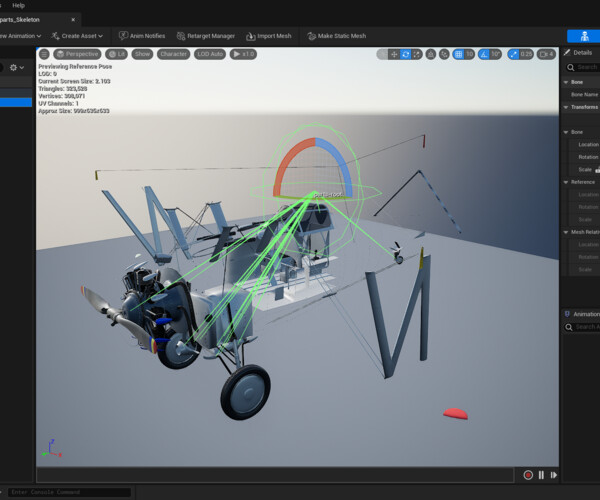This screenshot has height=500, width=600.
Task: Collapse the Reference subsection
Action: click(566, 182)
